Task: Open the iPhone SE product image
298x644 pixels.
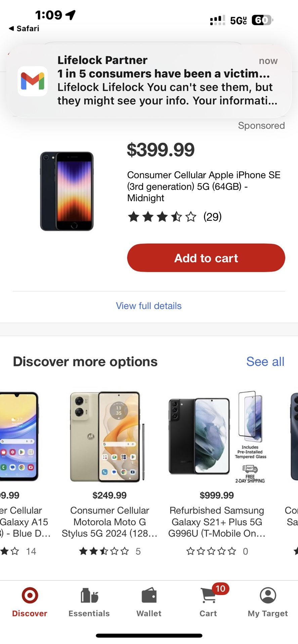Action: 67,191
